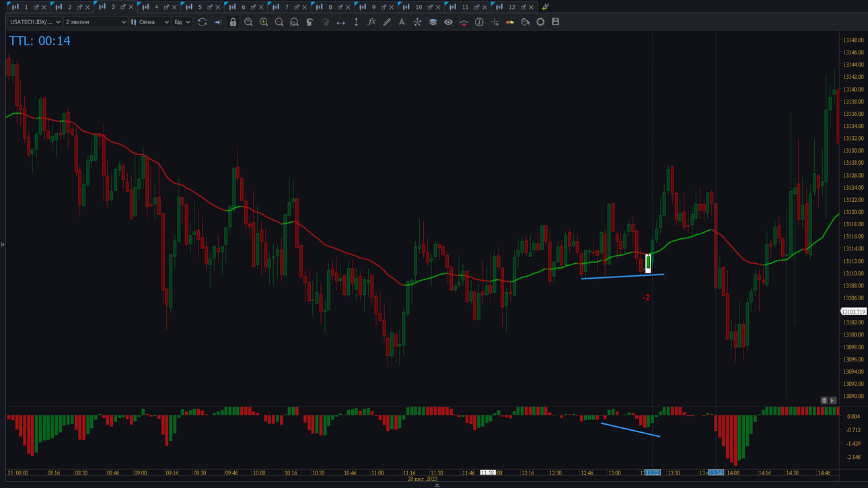This screenshot has width=868, height=488.
Task: Click the red '-2' label on chart
Action: click(x=646, y=298)
